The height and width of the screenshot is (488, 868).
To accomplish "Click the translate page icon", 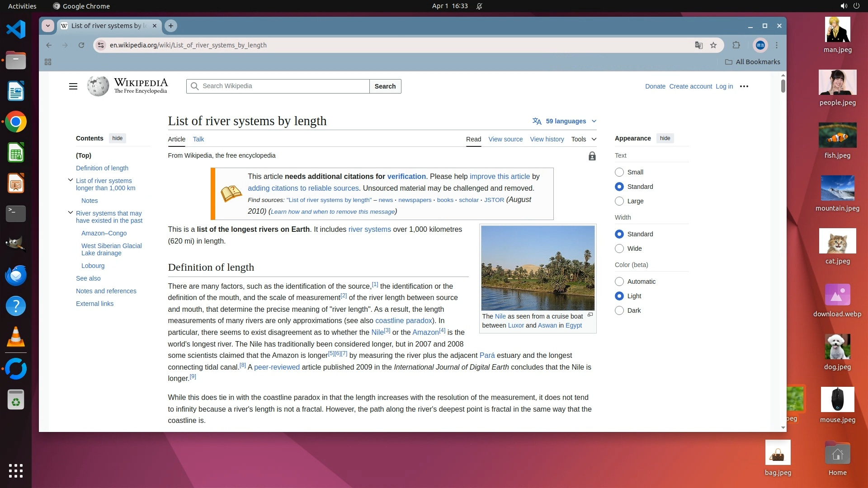I will [x=698, y=45].
